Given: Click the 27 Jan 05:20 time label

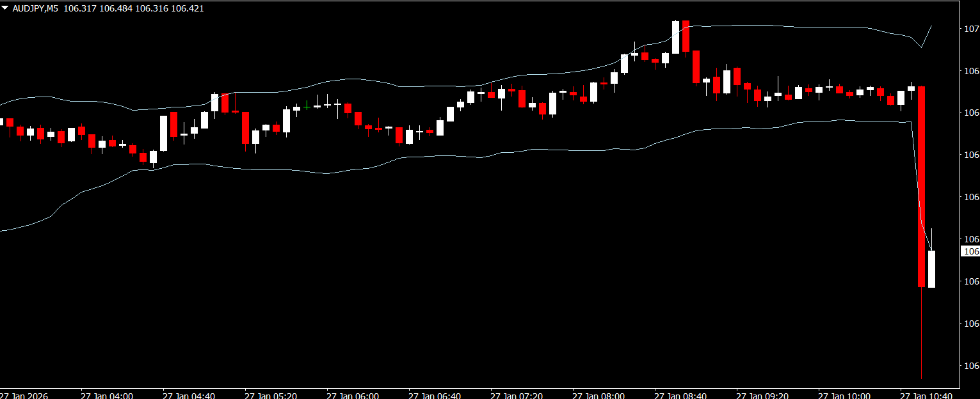Looking at the screenshot, I should (x=270, y=395).
